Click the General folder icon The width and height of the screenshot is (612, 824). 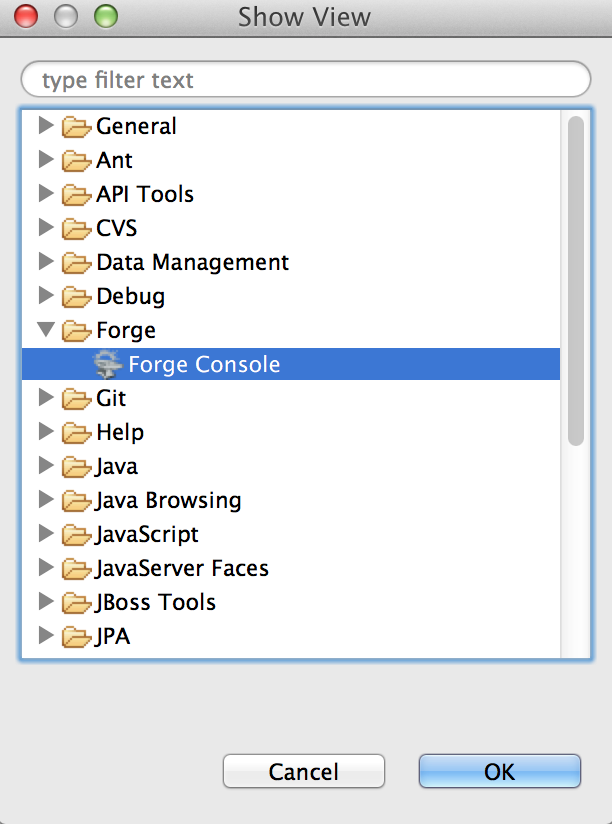[x=76, y=127]
